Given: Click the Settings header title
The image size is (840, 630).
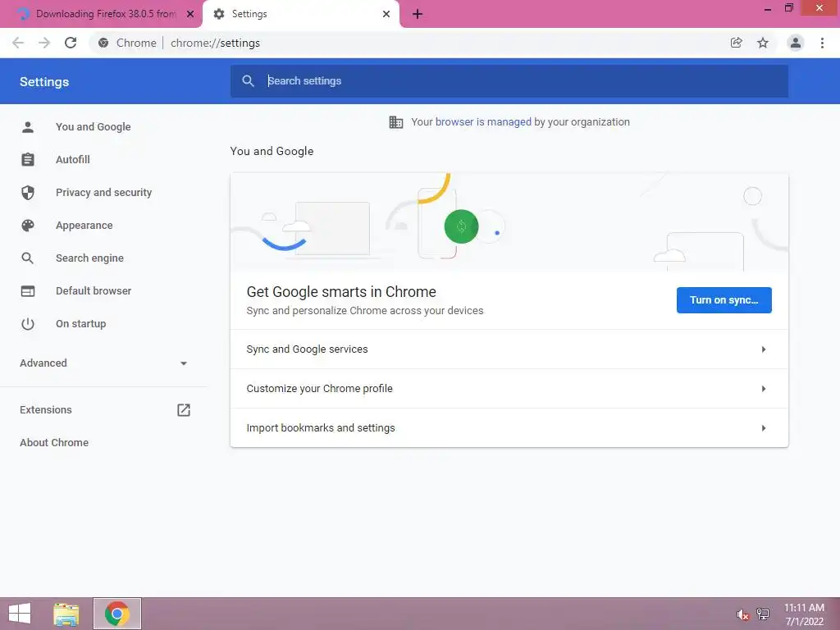Looking at the screenshot, I should 44,82.
